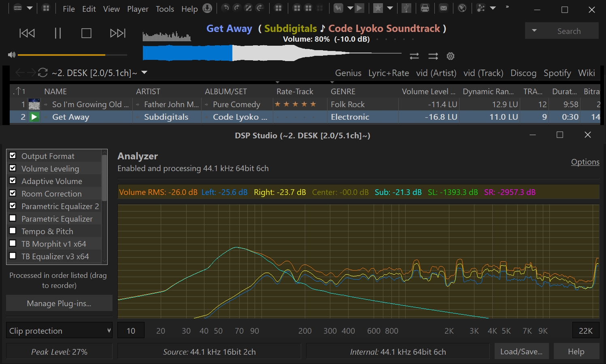Open the Help menu in the menu bar
606x364 pixels.
189,9
